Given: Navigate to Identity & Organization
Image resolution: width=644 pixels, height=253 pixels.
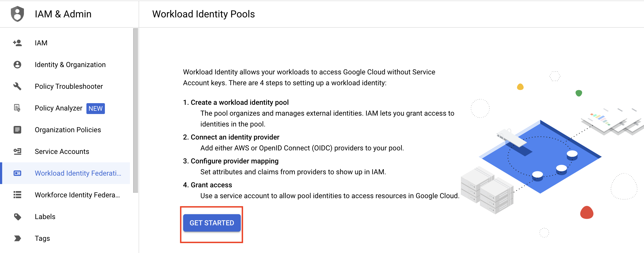Looking at the screenshot, I should coord(70,65).
